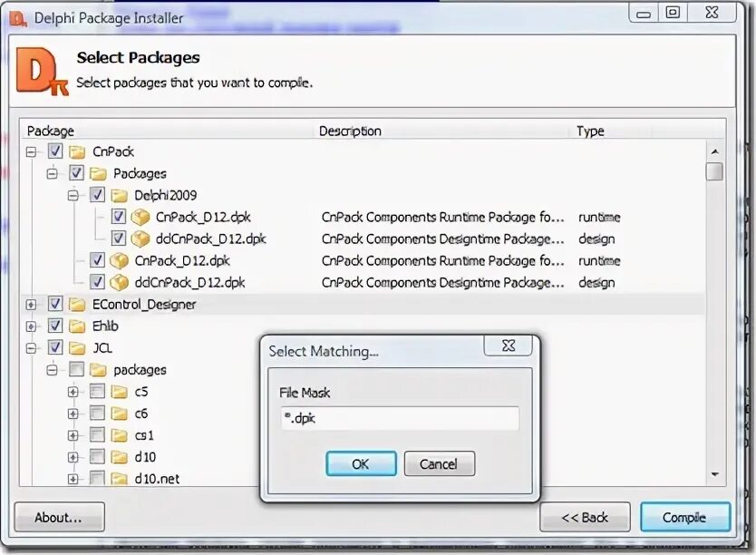Click the Ehlib folder icon
The width and height of the screenshot is (756, 555).
pyautogui.click(x=77, y=326)
